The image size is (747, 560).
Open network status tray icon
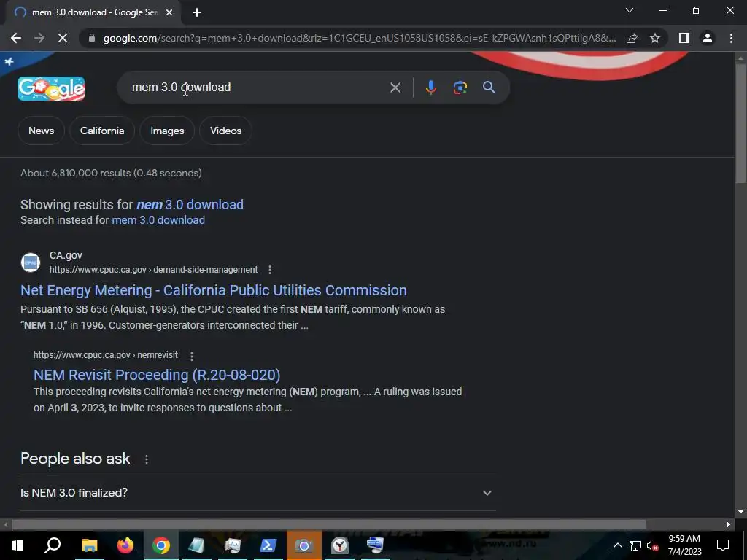pyautogui.click(x=635, y=545)
